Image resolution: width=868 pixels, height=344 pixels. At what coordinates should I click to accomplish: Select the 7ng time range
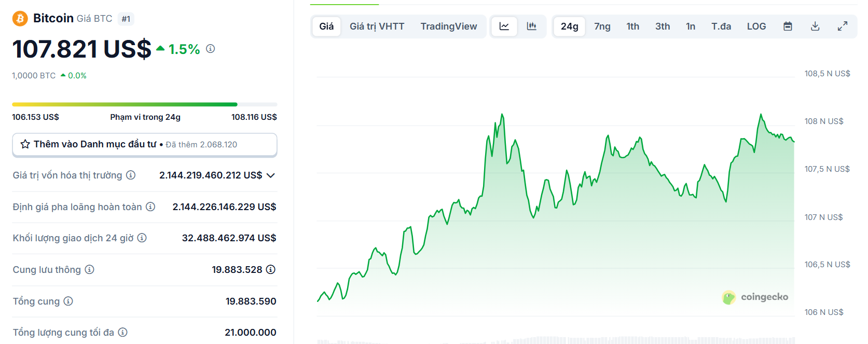coord(602,26)
